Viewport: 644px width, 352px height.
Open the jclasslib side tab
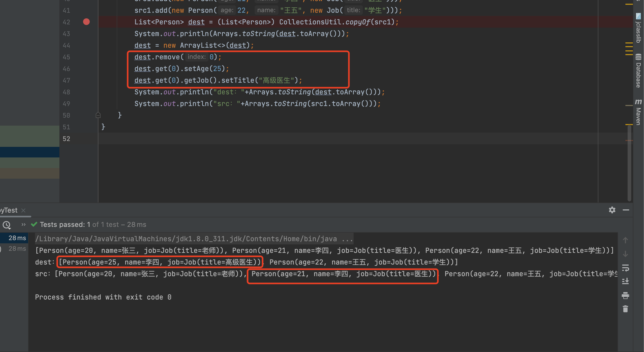(638, 29)
